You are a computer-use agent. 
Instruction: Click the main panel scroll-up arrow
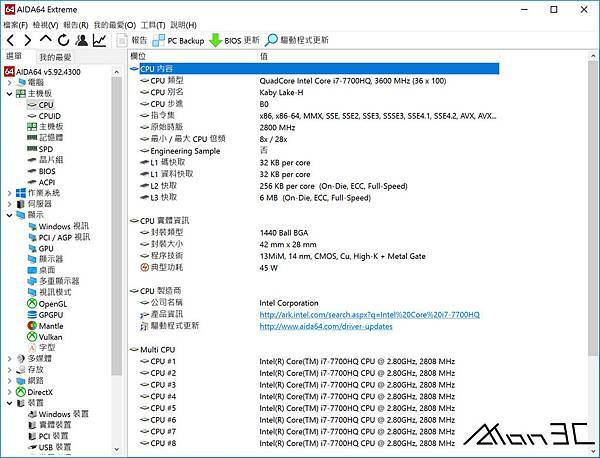(593, 56)
